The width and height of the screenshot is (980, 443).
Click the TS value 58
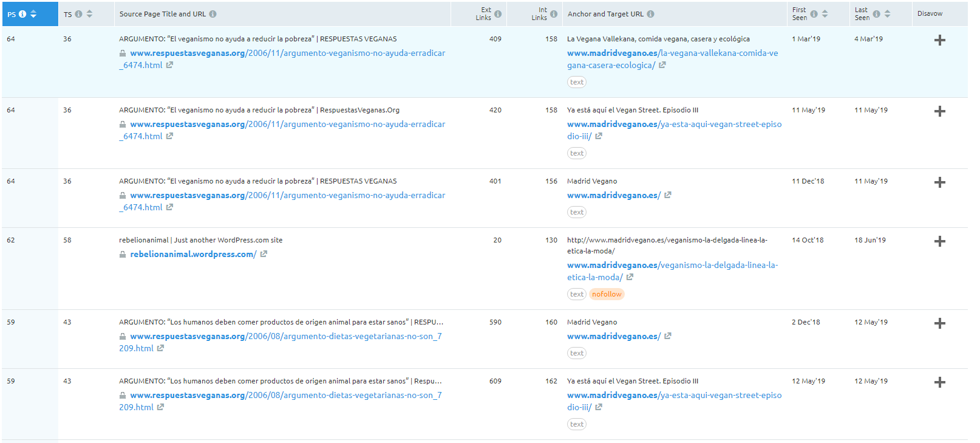(67, 240)
